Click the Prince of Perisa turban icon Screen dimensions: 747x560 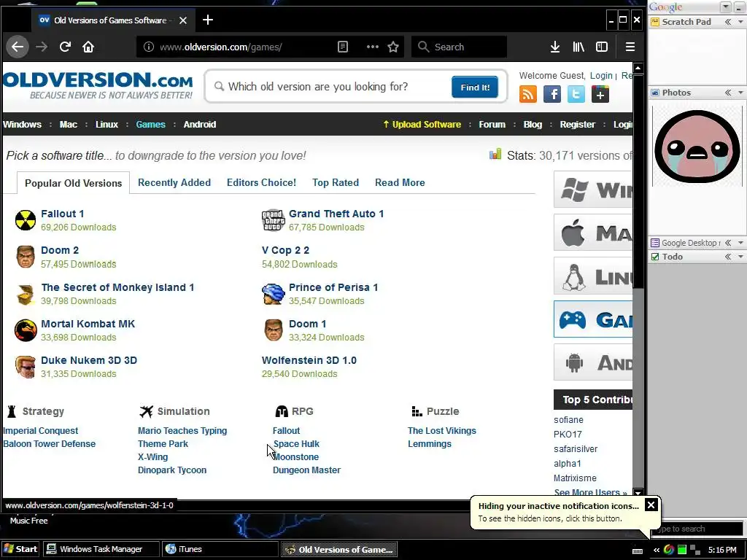(x=273, y=294)
